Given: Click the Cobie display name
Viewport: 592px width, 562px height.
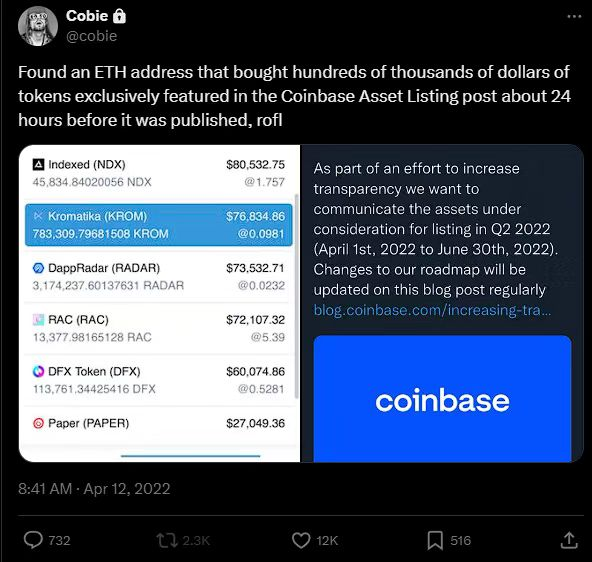Looking at the screenshot, I should click(87, 16).
